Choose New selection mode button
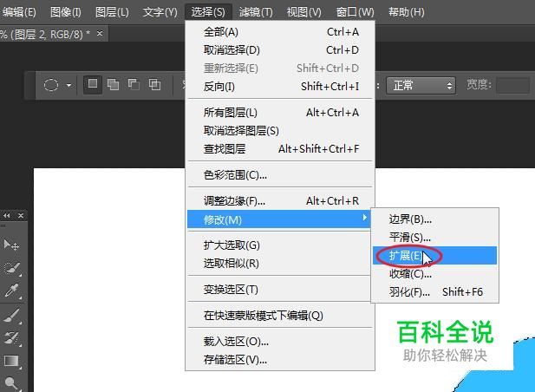 click(93, 84)
